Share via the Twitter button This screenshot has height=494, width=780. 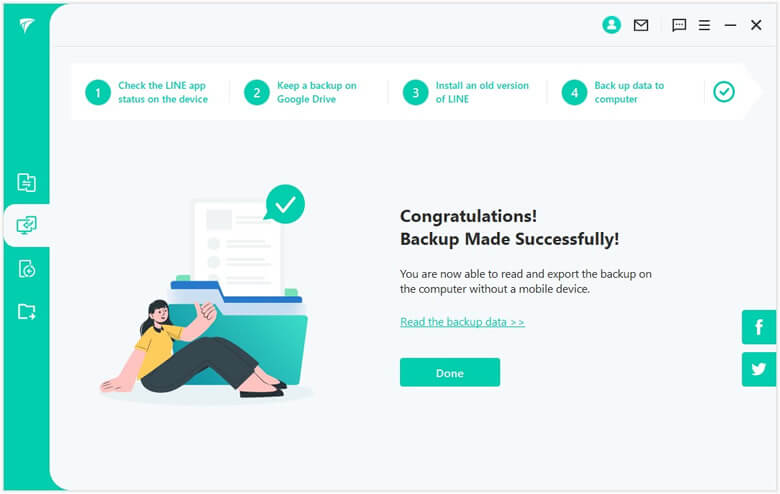tap(759, 369)
